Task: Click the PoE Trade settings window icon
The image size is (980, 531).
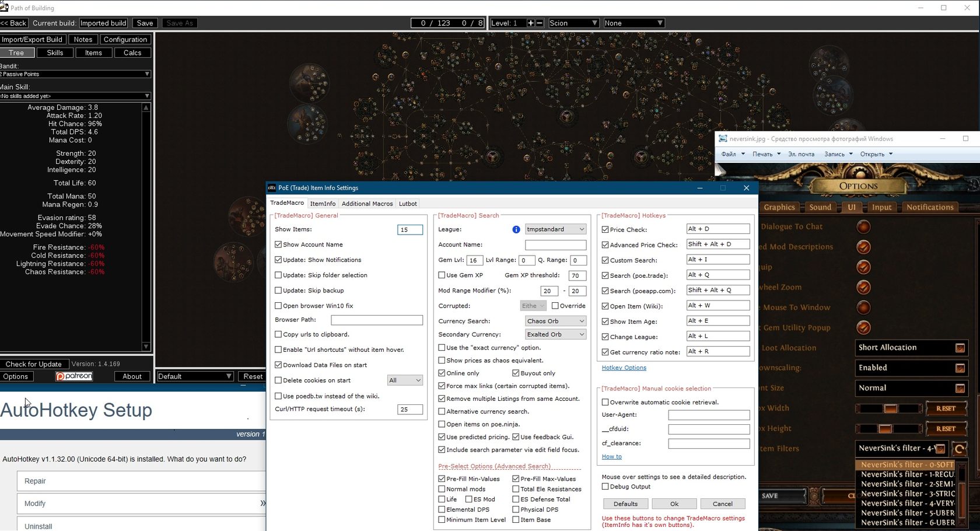Action: click(x=271, y=188)
